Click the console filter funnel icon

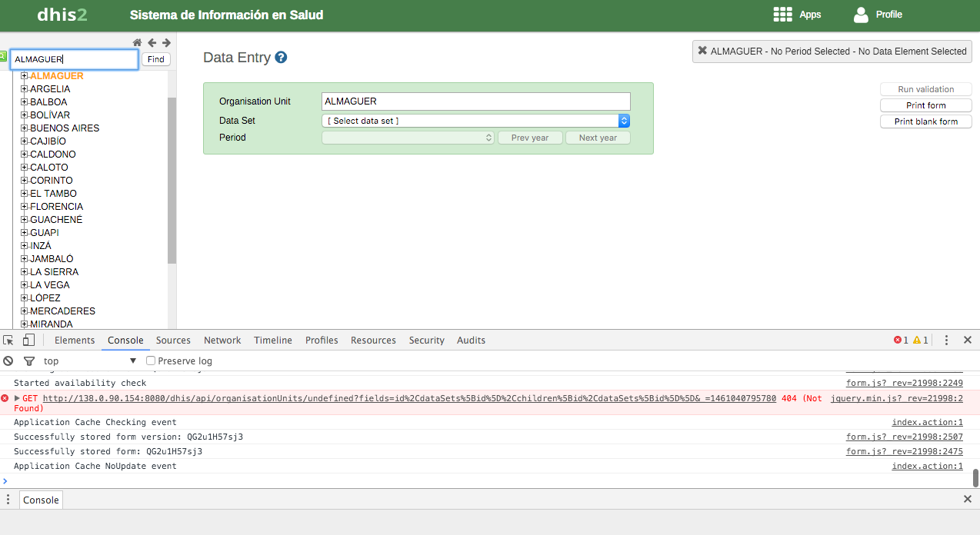29,361
